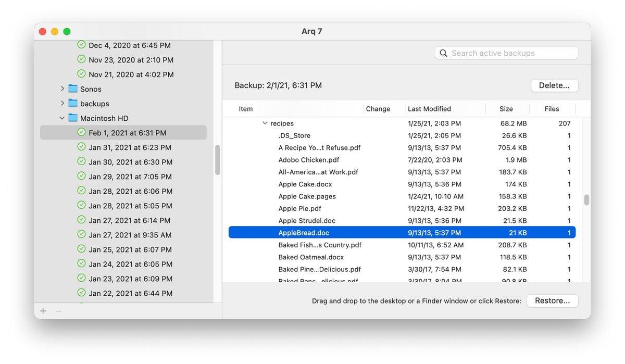Click the green checkmark for Jan 28 at 5:05 PM
The width and height of the screenshot is (625, 364).
tap(81, 205)
